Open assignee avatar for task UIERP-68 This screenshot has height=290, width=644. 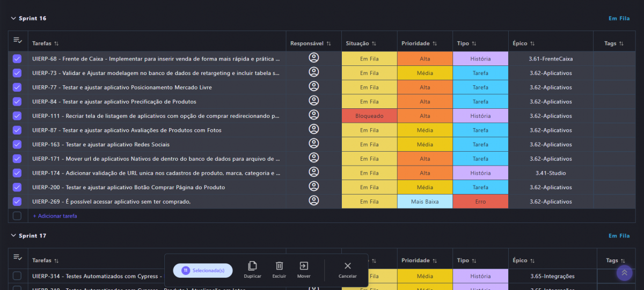point(314,58)
